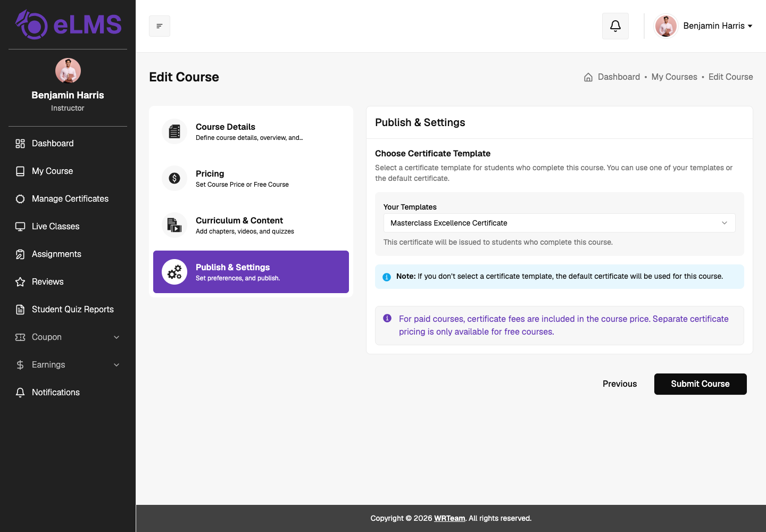The image size is (766, 532).
Task: Follow the My Courses breadcrumb link
Action: [675, 77]
